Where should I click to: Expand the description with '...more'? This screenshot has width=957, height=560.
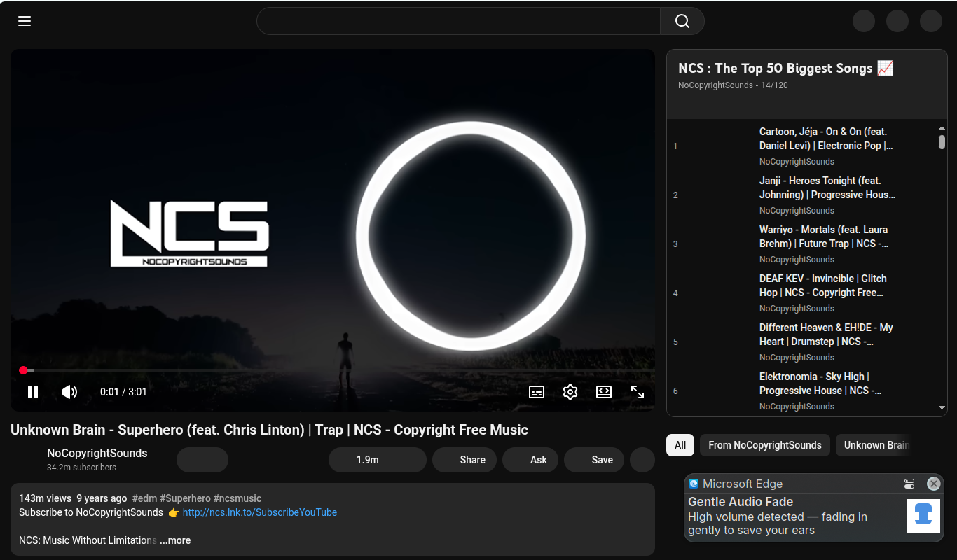pos(174,540)
